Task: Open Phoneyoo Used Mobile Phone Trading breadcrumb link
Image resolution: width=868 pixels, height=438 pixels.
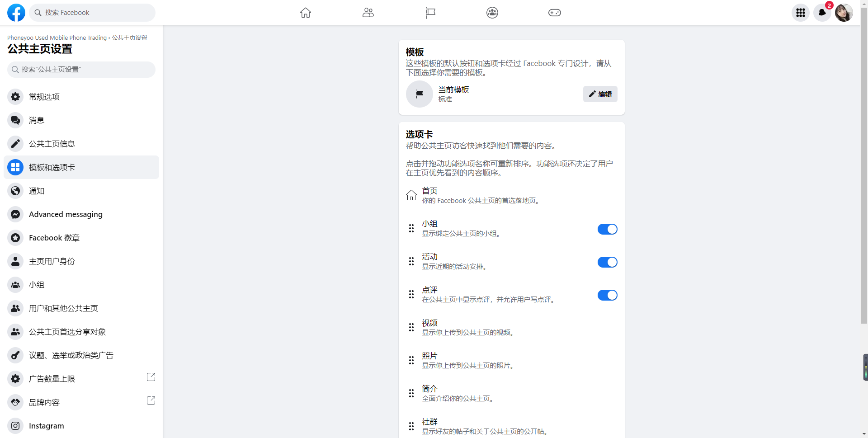Action: [56, 38]
